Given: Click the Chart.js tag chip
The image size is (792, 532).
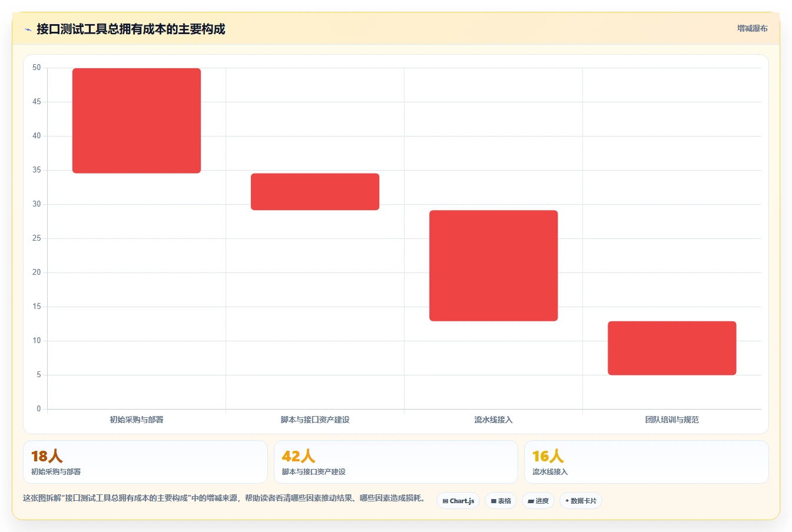Looking at the screenshot, I should [458, 501].
